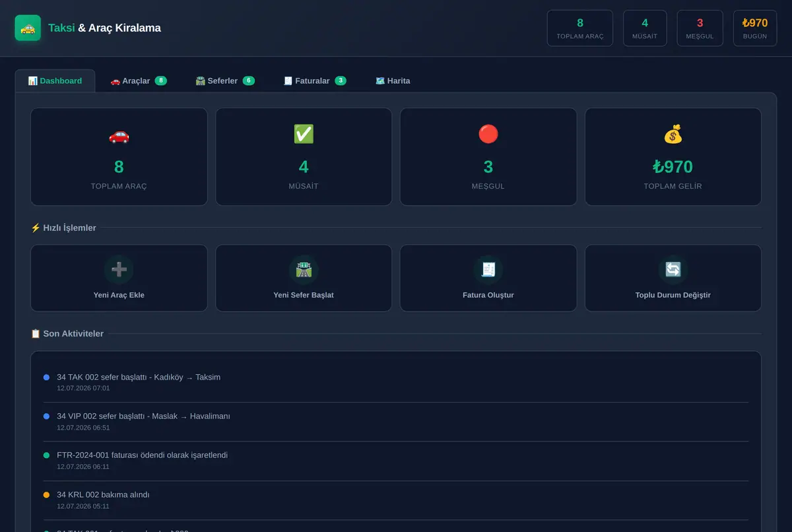The height and width of the screenshot is (532, 792).
Task: Switch to the Araçlar tab
Action: click(139, 81)
